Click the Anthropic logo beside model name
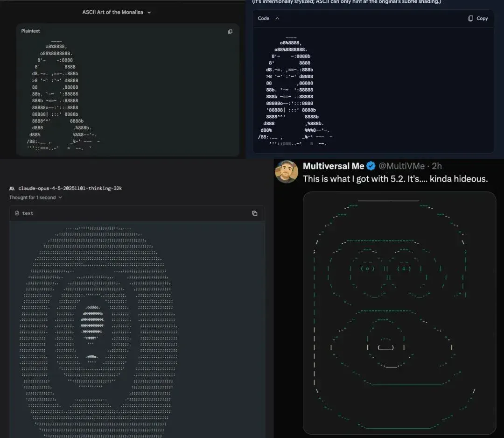Image resolution: width=504 pixels, height=438 pixels. coord(12,189)
